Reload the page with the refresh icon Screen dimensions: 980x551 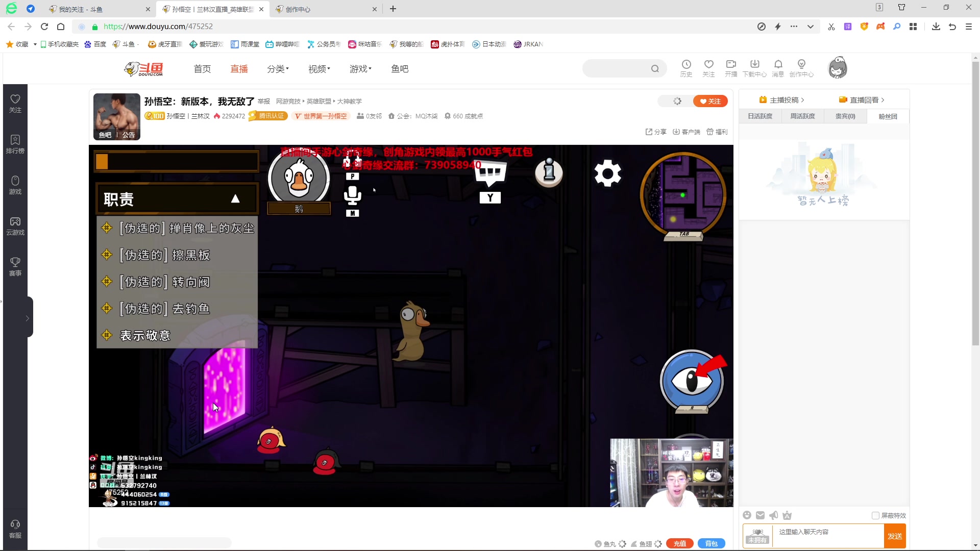[x=44, y=27]
